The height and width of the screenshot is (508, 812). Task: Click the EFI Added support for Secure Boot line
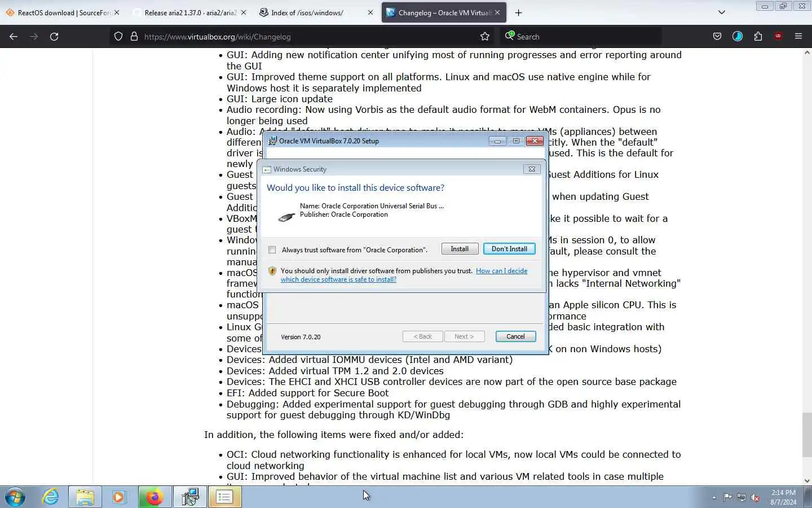pyautogui.click(x=307, y=393)
